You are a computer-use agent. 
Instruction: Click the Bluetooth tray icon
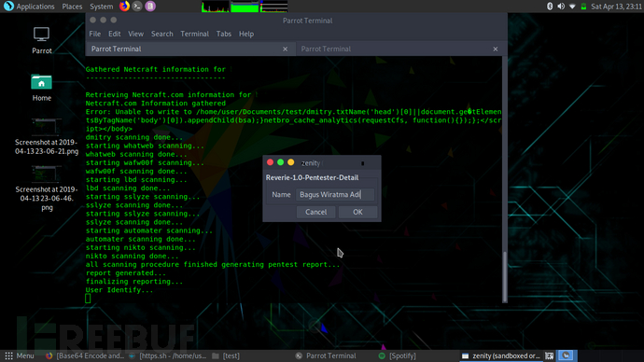pyautogui.click(x=550, y=7)
